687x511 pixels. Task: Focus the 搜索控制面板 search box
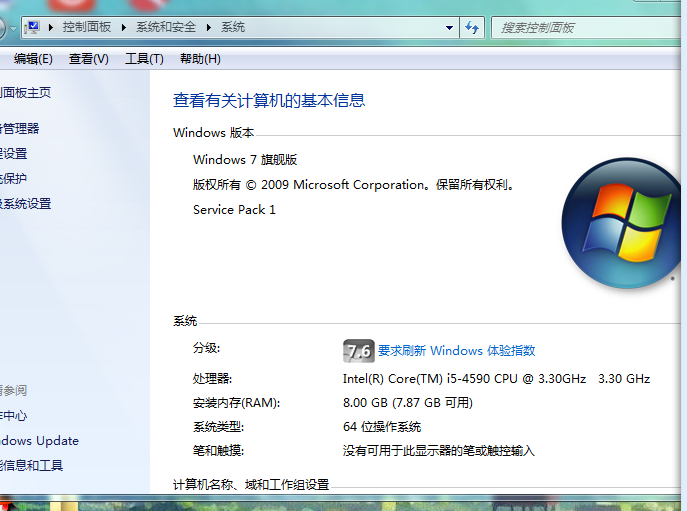click(x=586, y=28)
